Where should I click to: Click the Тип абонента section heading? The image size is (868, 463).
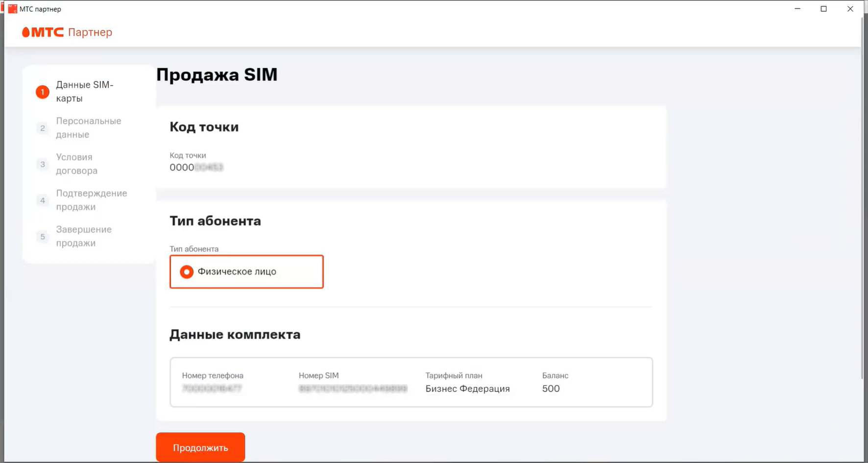216,221
